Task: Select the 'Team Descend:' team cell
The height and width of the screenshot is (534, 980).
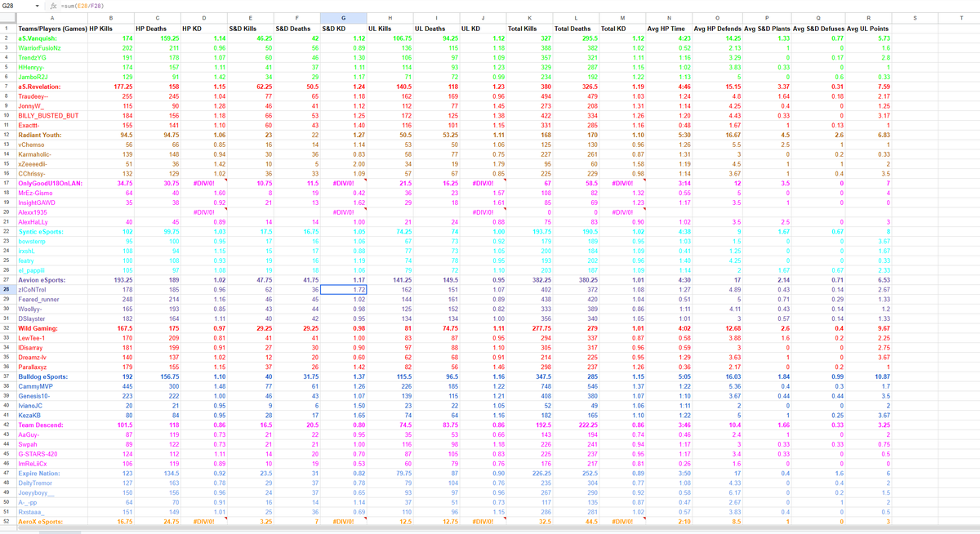Action: tap(51, 425)
